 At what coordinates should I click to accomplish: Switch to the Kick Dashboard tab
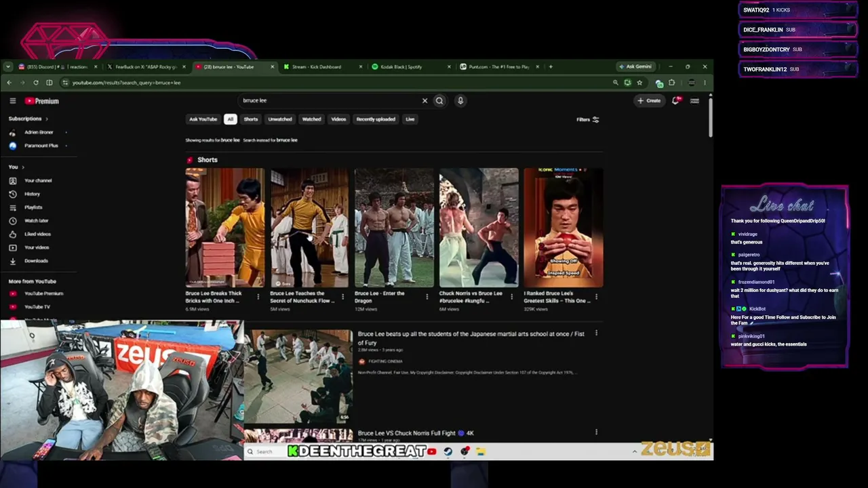click(x=322, y=66)
